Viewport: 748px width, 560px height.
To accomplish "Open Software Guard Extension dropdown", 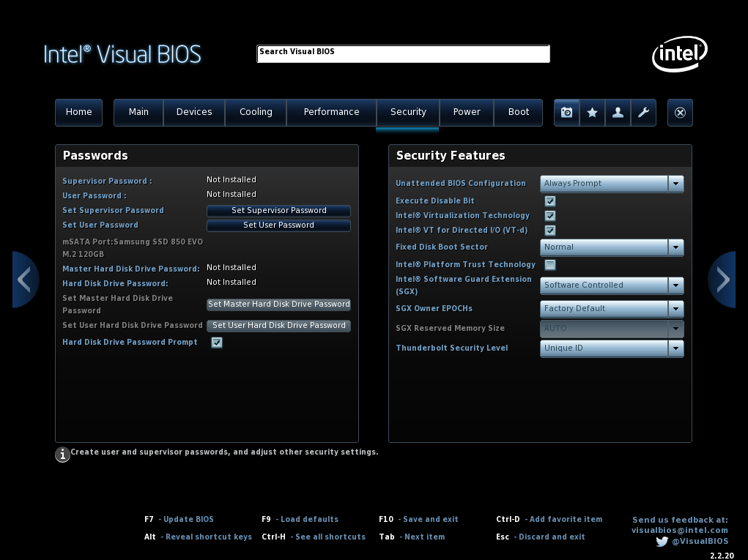I will [612, 285].
